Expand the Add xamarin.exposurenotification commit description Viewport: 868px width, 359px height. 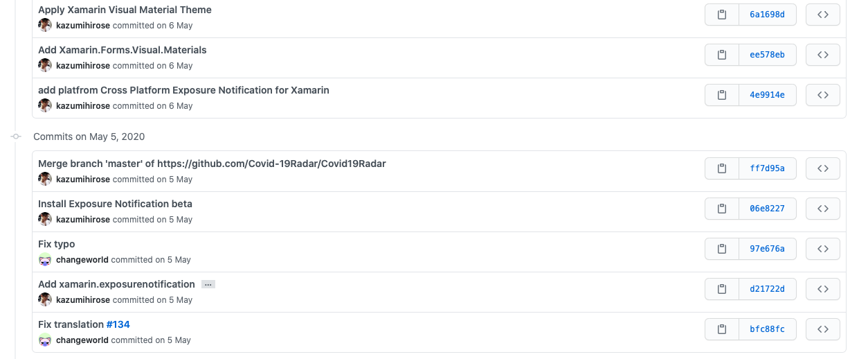208,285
